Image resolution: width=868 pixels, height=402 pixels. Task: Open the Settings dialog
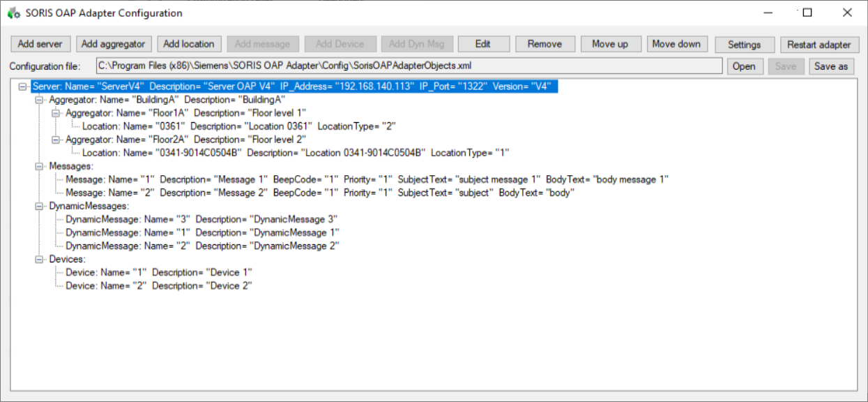tap(745, 43)
